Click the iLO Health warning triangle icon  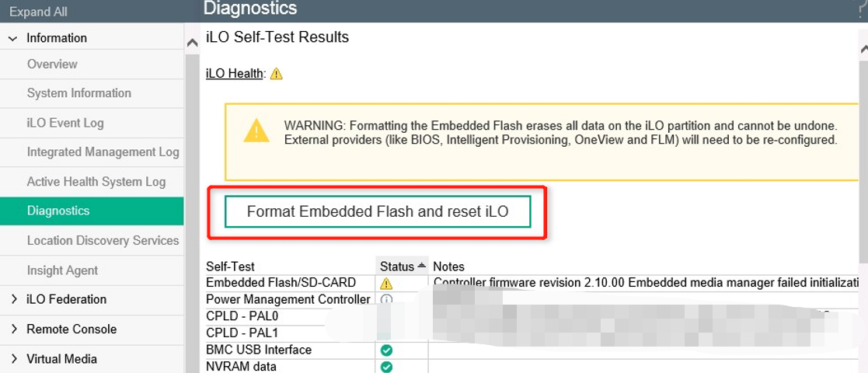point(277,74)
